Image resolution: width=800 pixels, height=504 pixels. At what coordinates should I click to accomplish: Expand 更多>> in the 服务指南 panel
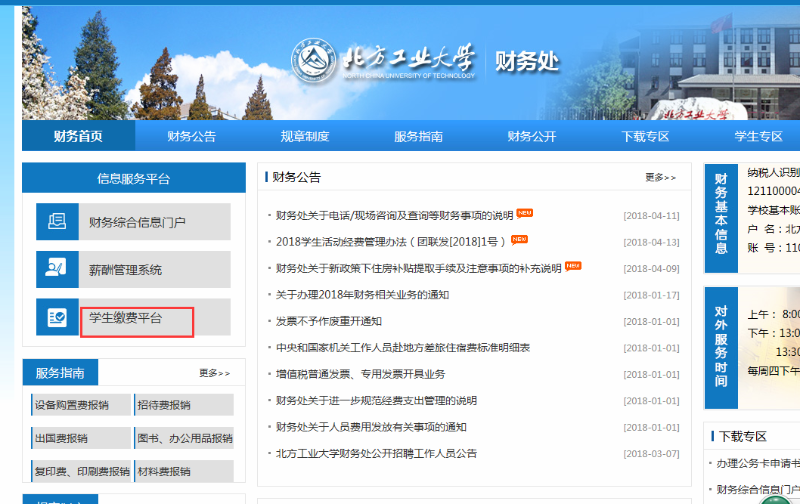214,374
